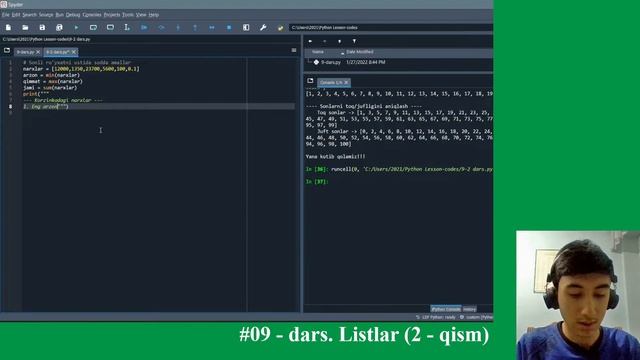Place cursor on the qimmat = max line
Screen dimensions: 640x360
[53, 81]
